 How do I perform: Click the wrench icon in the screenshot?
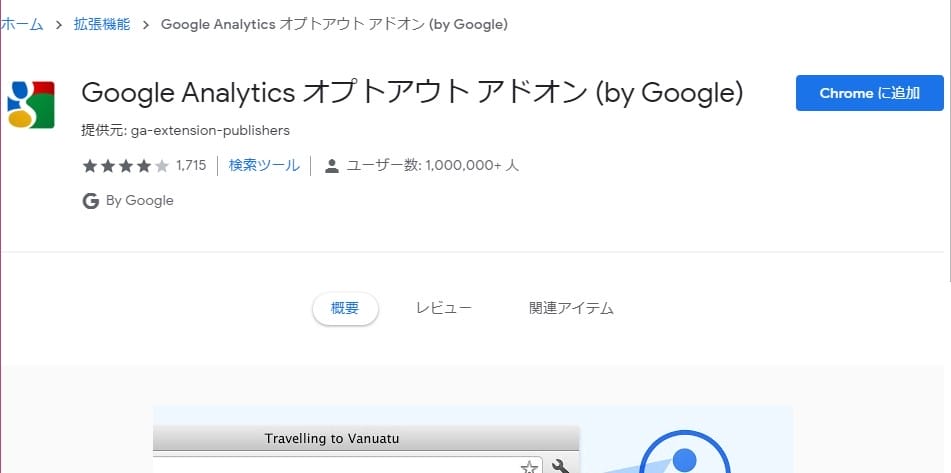coord(561,466)
